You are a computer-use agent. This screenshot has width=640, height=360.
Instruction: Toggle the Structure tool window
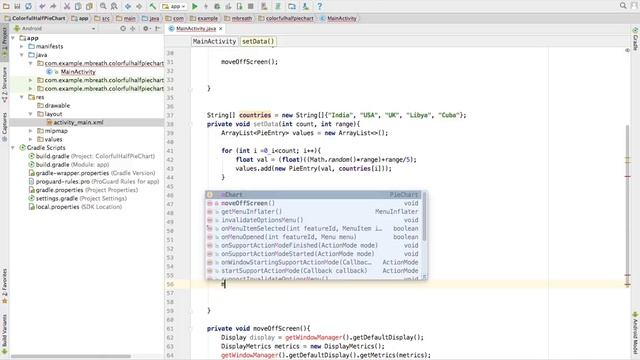pyautogui.click(x=4, y=84)
